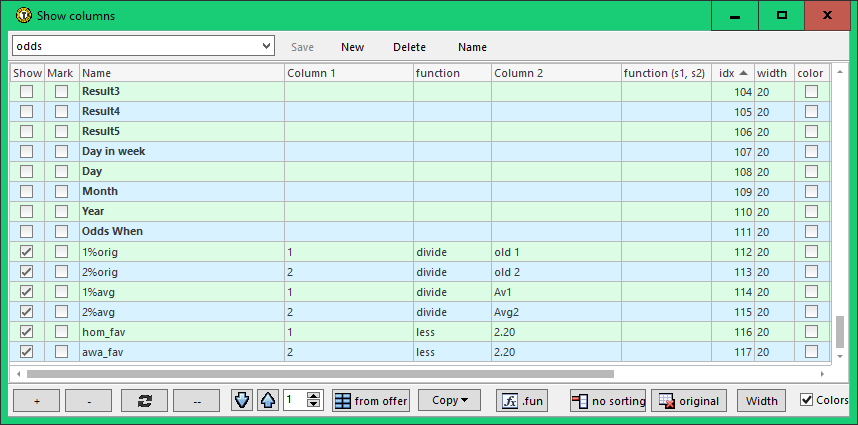Click the plus add row button
858x425 pixels.
37,400
